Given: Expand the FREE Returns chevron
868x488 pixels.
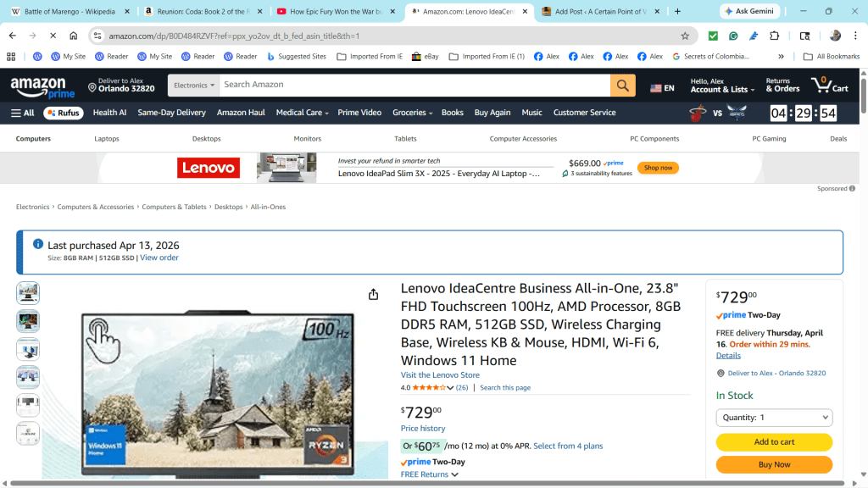Looking at the screenshot, I should [455, 474].
